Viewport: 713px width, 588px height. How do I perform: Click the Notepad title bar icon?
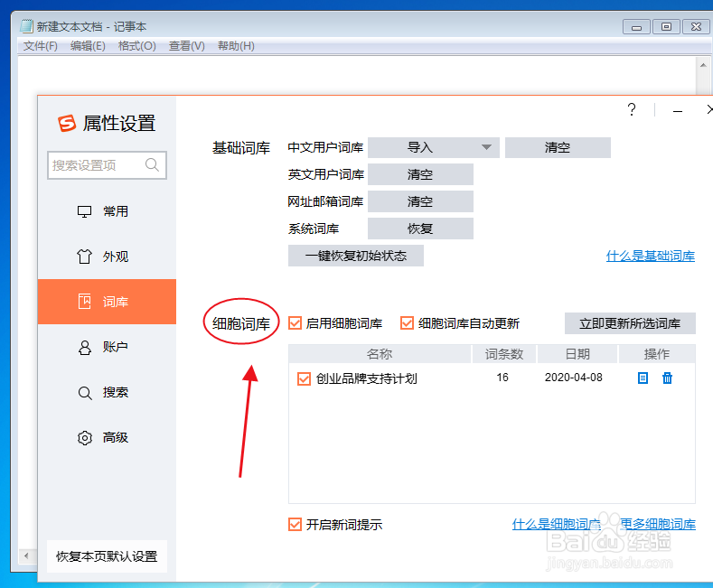click(27, 26)
